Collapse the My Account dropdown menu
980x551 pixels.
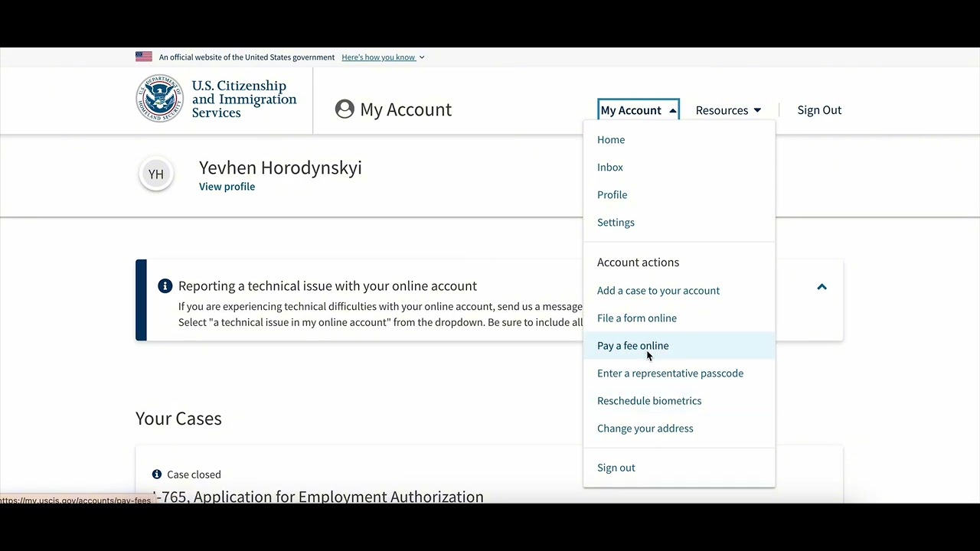[639, 110]
